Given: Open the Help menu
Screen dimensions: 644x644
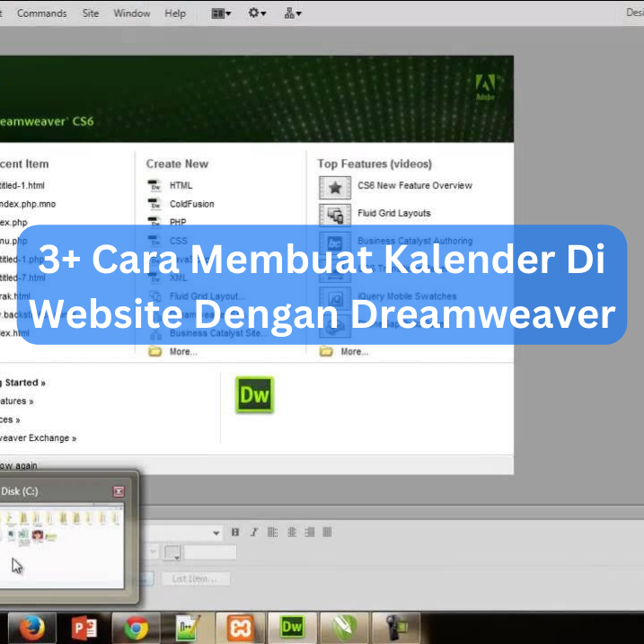Looking at the screenshot, I should tap(175, 13).
